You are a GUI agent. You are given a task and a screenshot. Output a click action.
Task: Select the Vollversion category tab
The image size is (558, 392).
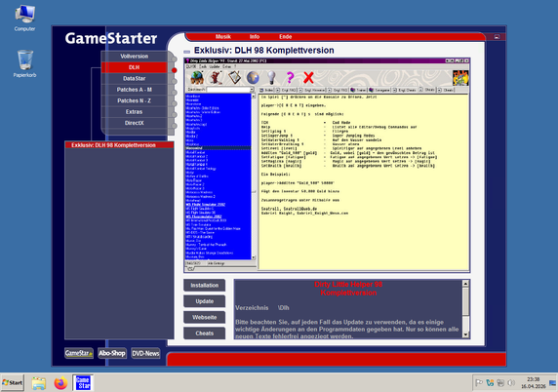135,57
